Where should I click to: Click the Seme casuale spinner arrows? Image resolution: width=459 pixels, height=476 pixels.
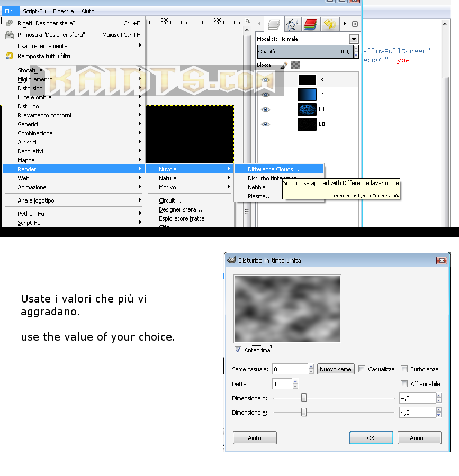tap(311, 369)
